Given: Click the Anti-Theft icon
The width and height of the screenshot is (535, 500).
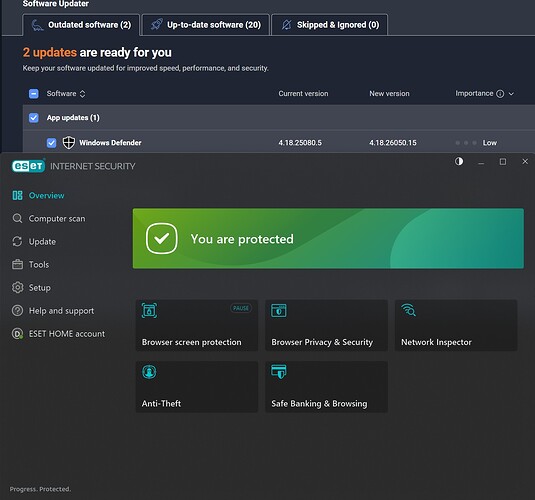Looking at the screenshot, I should (149, 372).
